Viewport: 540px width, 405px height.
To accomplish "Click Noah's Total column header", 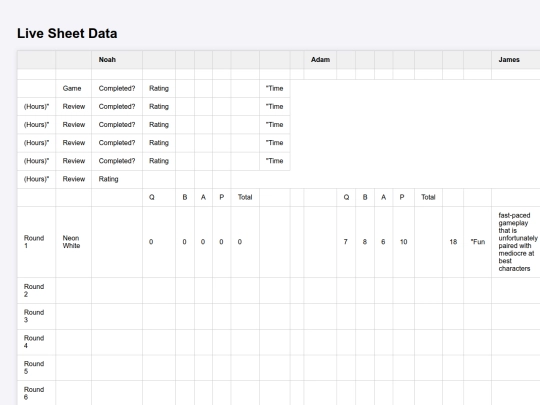I will coord(245,197).
